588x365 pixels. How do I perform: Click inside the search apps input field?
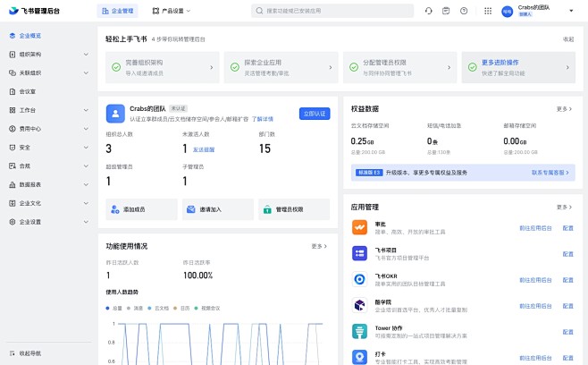coord(332,11)
